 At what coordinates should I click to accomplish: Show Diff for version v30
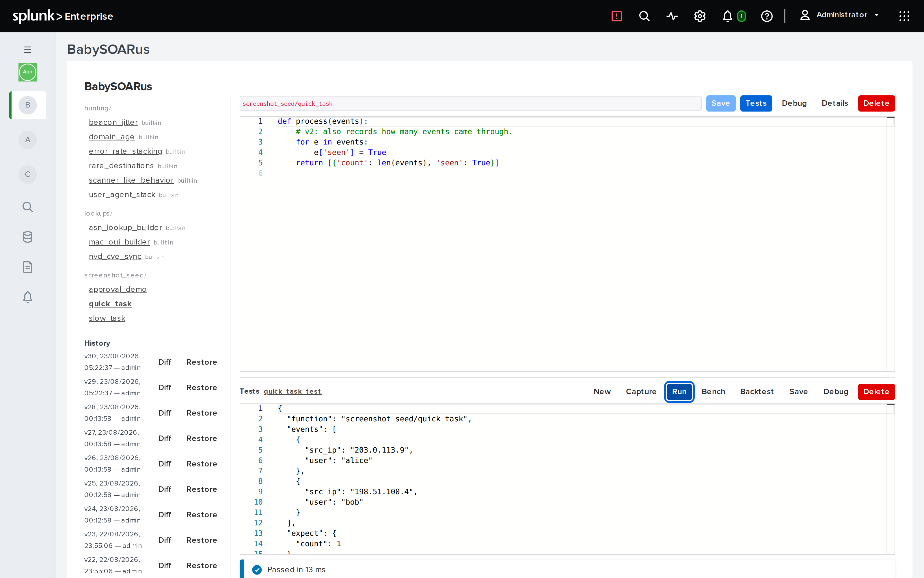165,362
